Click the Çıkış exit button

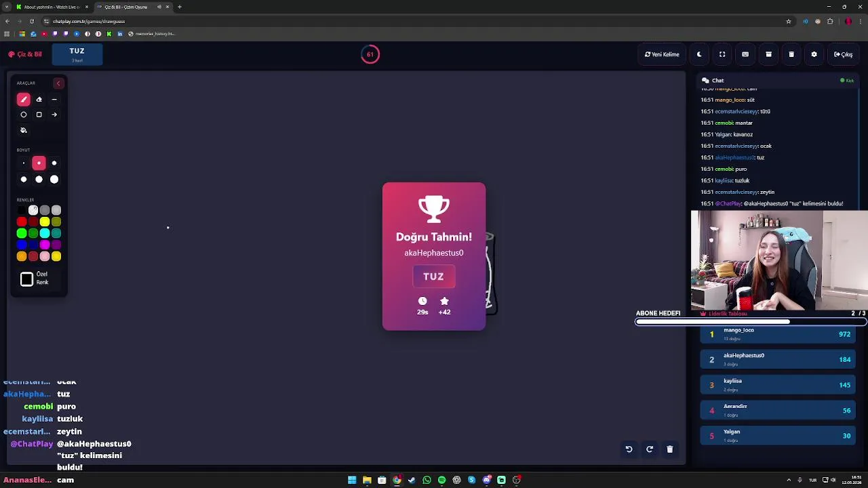(844, 54)
